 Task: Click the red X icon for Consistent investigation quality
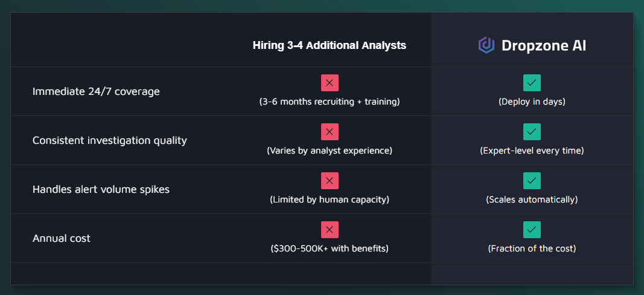(x=330, y=132)
